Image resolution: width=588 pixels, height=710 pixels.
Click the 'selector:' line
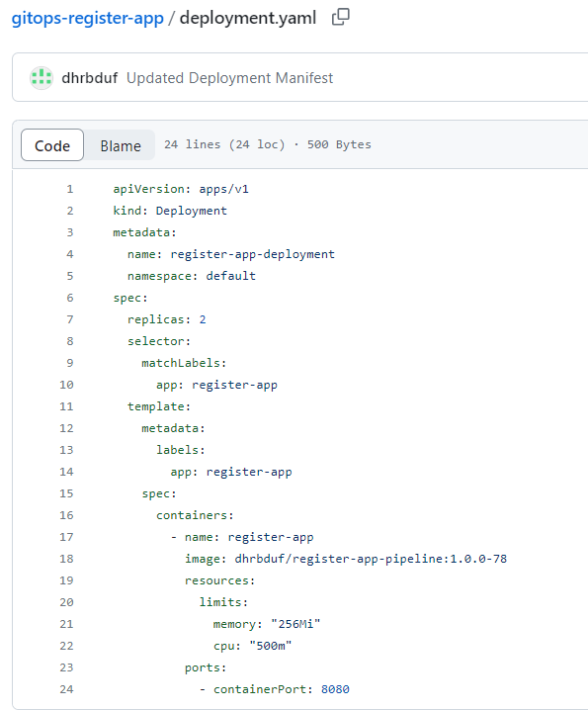[x=159, y=341]
